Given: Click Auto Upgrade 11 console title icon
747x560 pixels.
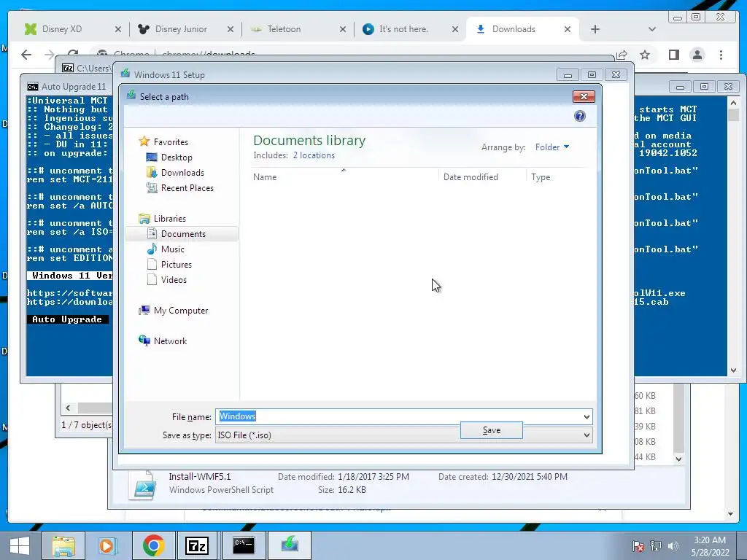Looking at the screenshot, I should 32,87.
